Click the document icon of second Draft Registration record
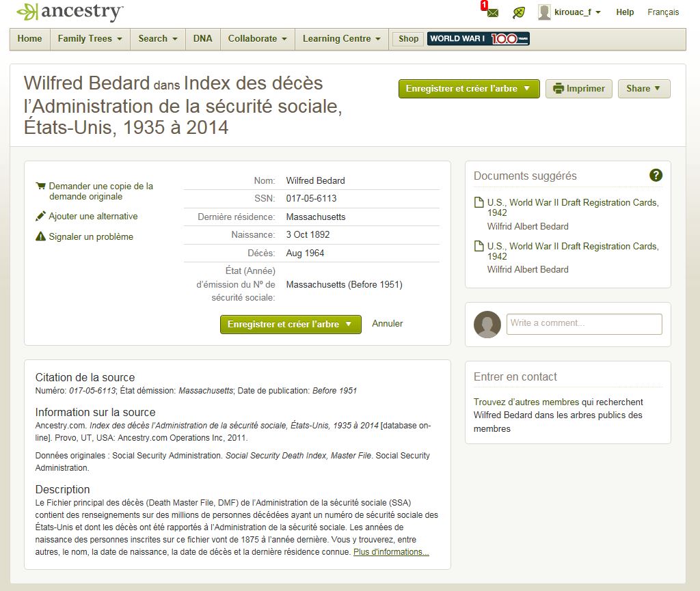The width and height of the screenshot is (700, 591). point(479,246)
